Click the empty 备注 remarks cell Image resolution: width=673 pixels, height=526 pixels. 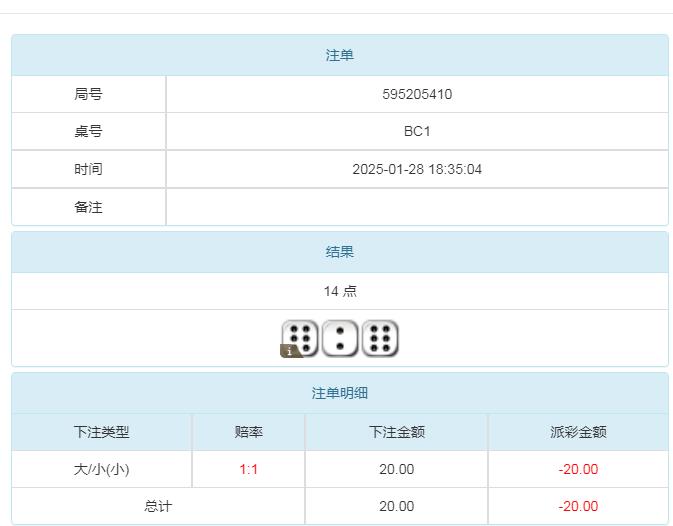[x=417, y=207]
